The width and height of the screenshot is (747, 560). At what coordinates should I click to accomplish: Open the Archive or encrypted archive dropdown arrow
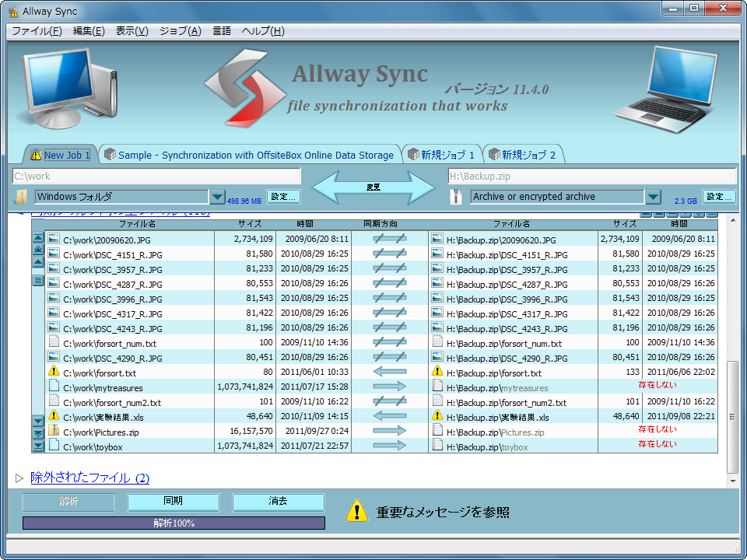(653, 197)
